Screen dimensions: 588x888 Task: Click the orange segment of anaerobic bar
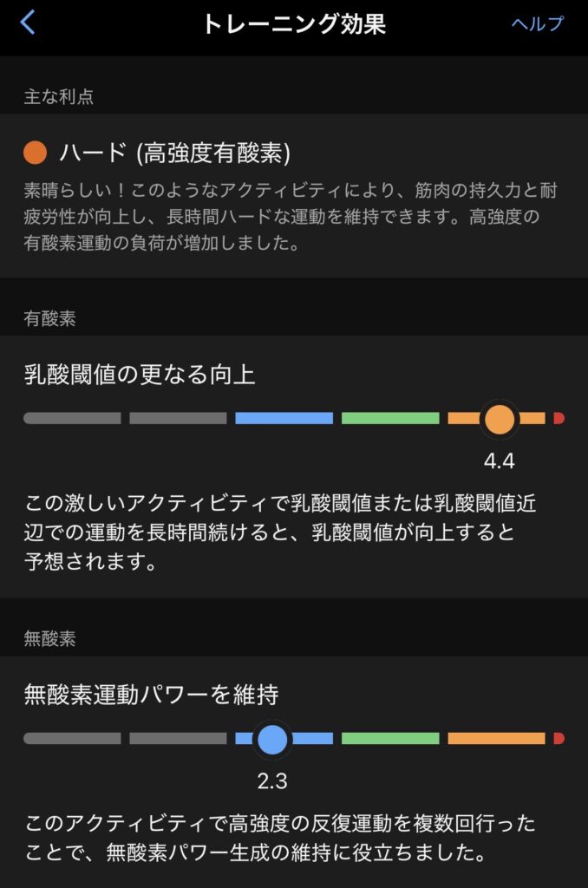point(496,739)
